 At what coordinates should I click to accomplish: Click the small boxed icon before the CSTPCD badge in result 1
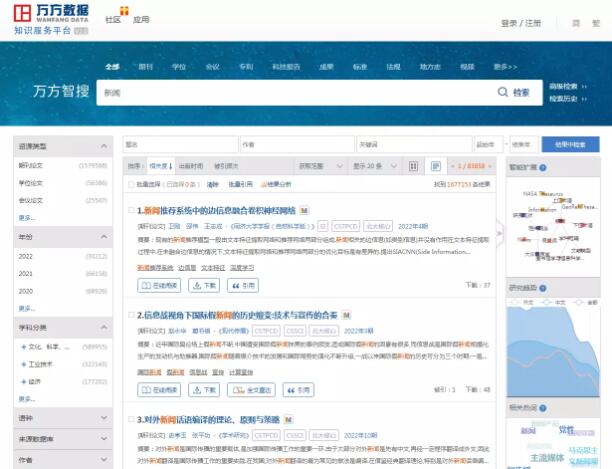point(322,226)
